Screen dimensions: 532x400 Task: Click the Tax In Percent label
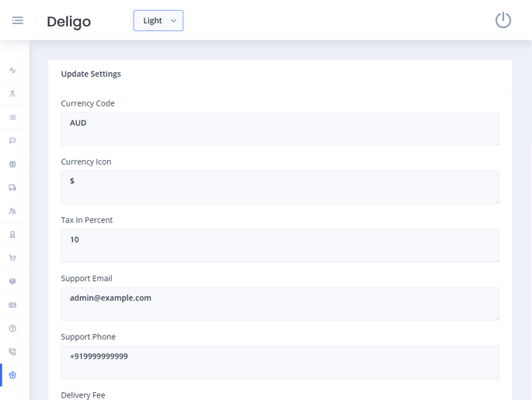pos(87,220)
